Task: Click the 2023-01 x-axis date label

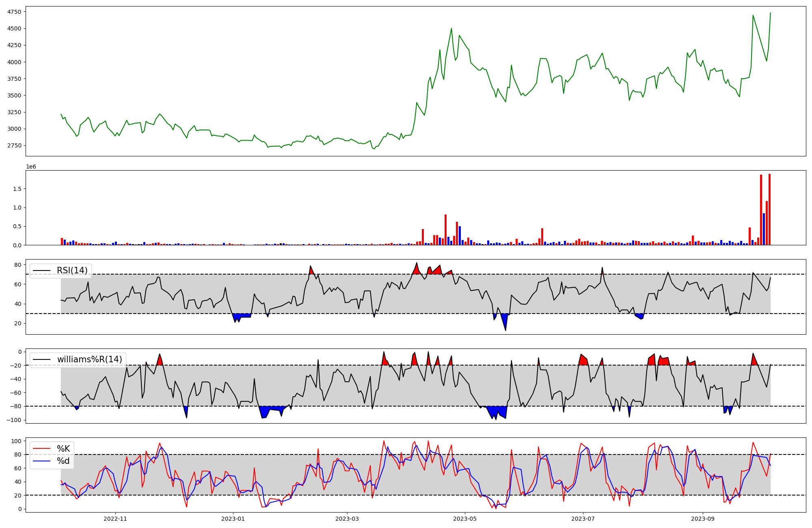Action: point(233,519)
